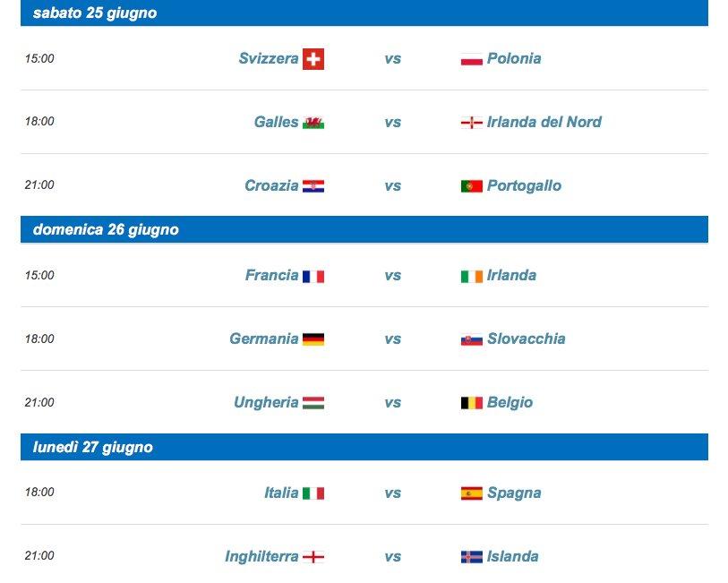Viewport: 728px width, 583px height.
Task: Open the Inghilterra team link
Action: [261, 557]
